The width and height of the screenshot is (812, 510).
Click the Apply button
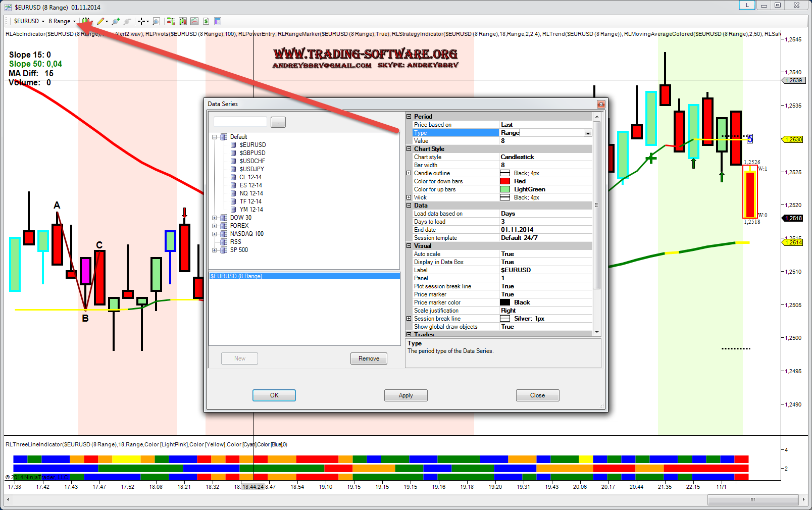tap(405, 395)
